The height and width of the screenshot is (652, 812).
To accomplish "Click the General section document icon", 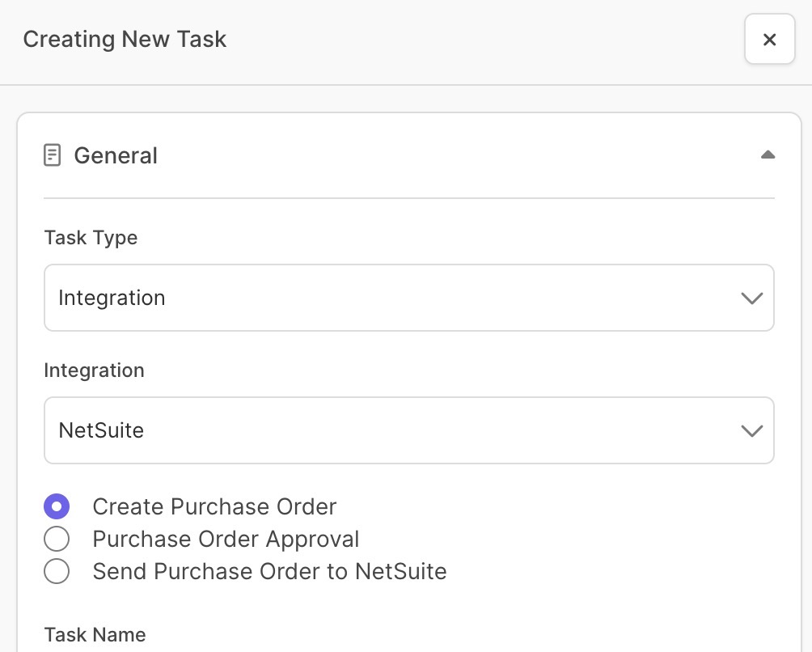I will pyautogui.click(x=53, y=155).
